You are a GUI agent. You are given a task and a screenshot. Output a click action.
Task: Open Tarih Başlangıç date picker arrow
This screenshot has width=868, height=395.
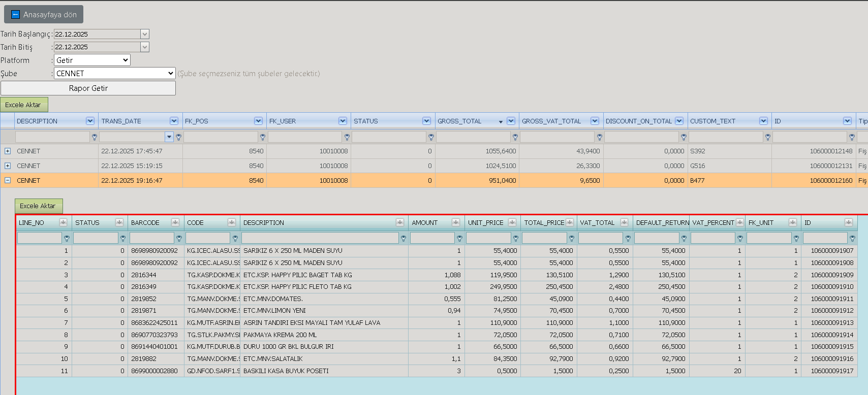(145, 34)
